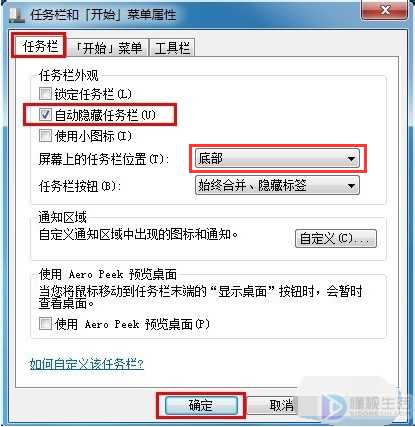
Task: Click arrow on taskbar buttons combo box
Action: (351, 186)
